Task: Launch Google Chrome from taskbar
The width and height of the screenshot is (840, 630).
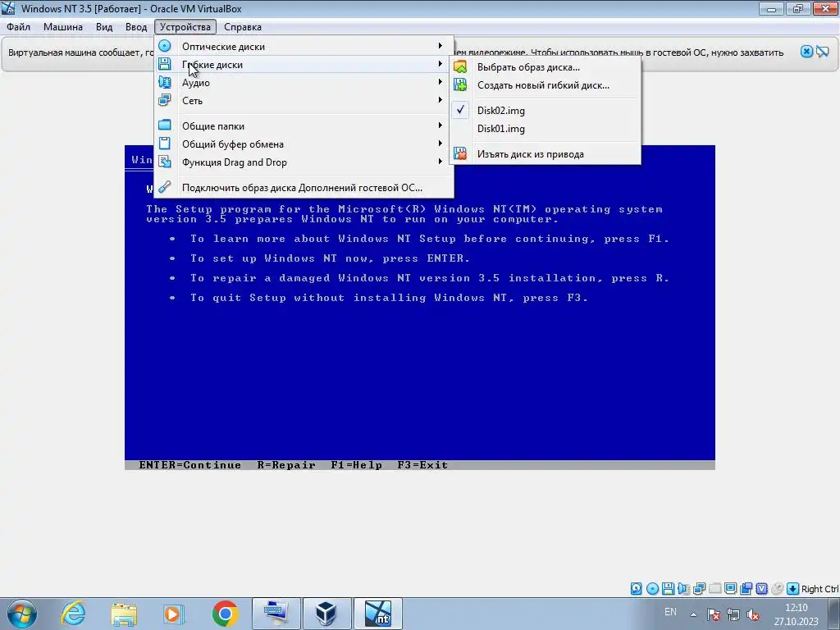Action: [225, 614]
